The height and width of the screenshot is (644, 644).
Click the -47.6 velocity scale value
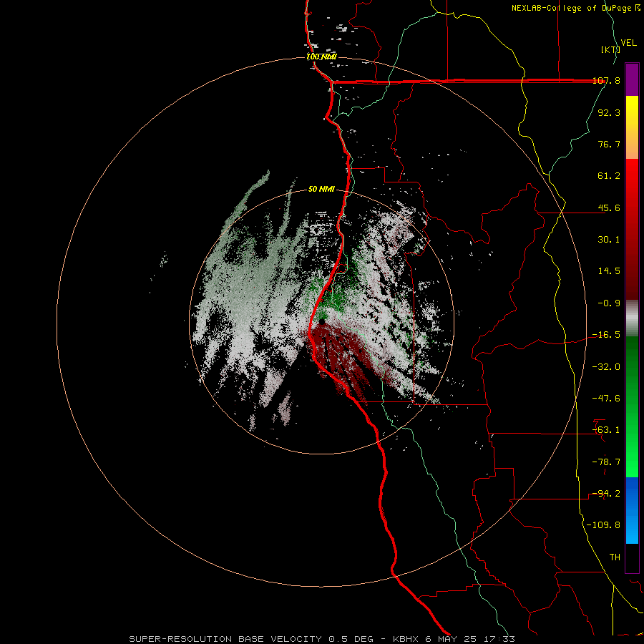(606, 399)
